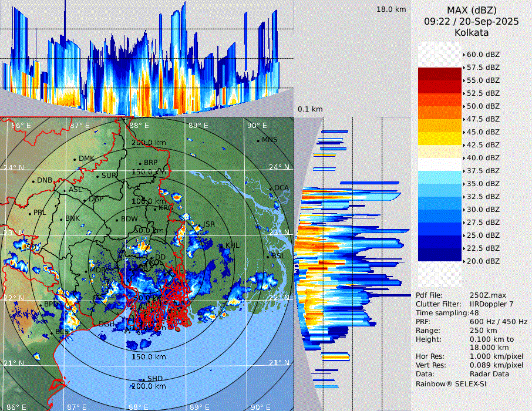This screenshot has width=532, height=411.
Task: Click the 18.0 km height label
Action: click(x=391, y=9)
